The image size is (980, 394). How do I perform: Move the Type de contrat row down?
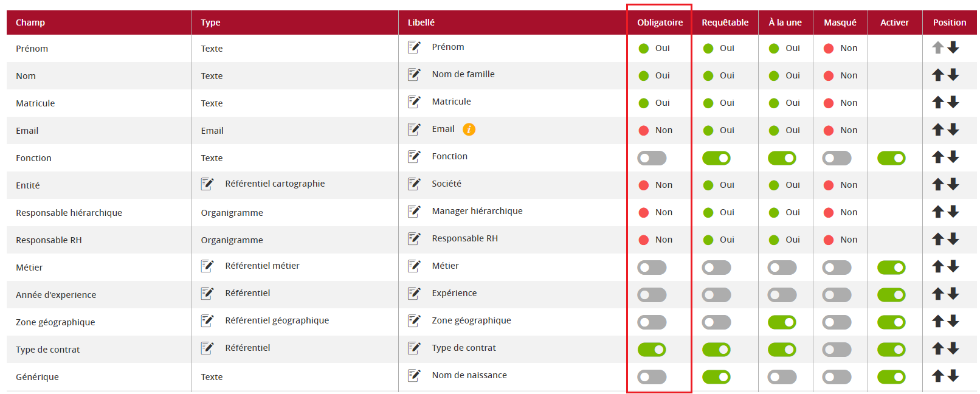click(953, 348)
